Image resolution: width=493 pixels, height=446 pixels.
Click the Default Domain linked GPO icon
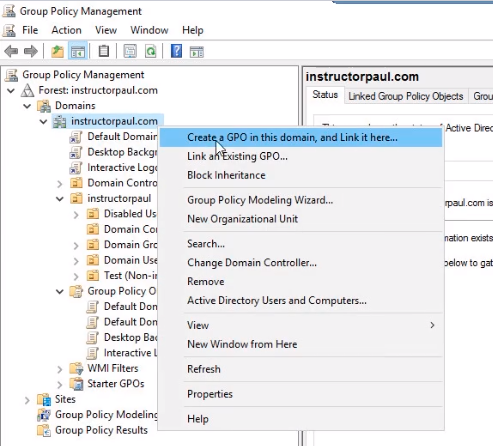pyautogui.click(x=76, y=137)
